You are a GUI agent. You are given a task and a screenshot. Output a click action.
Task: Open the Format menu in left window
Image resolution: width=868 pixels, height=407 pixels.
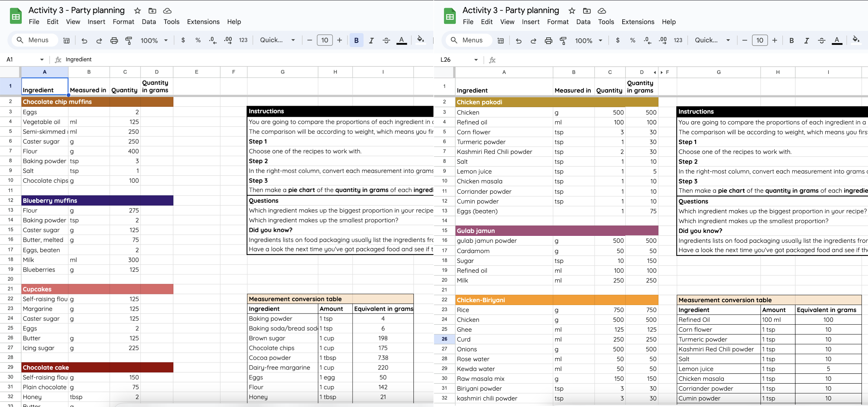123,22
